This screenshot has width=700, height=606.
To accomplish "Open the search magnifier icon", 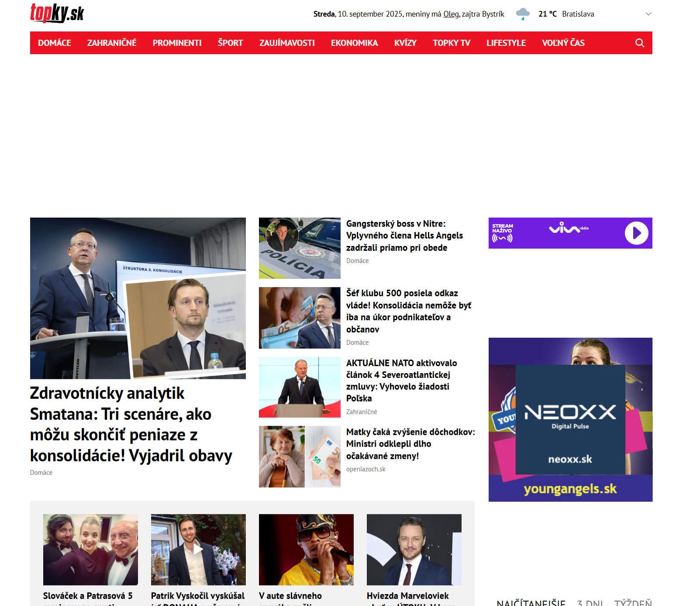I will pyautogui.click(x=639, y=43).
